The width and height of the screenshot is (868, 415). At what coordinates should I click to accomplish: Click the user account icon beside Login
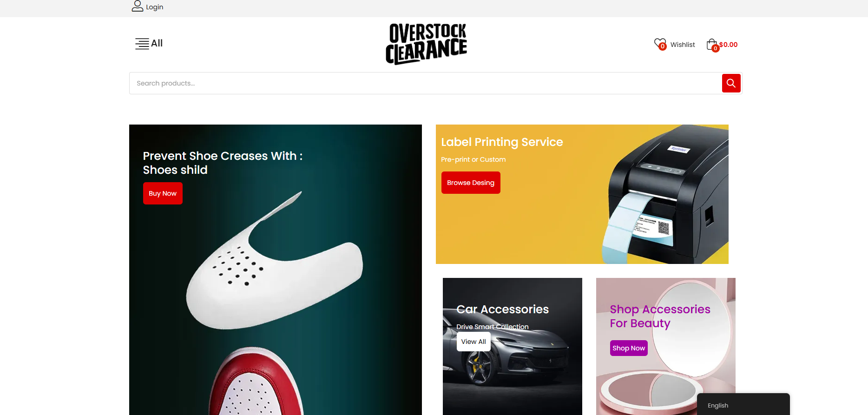[137, 6]
